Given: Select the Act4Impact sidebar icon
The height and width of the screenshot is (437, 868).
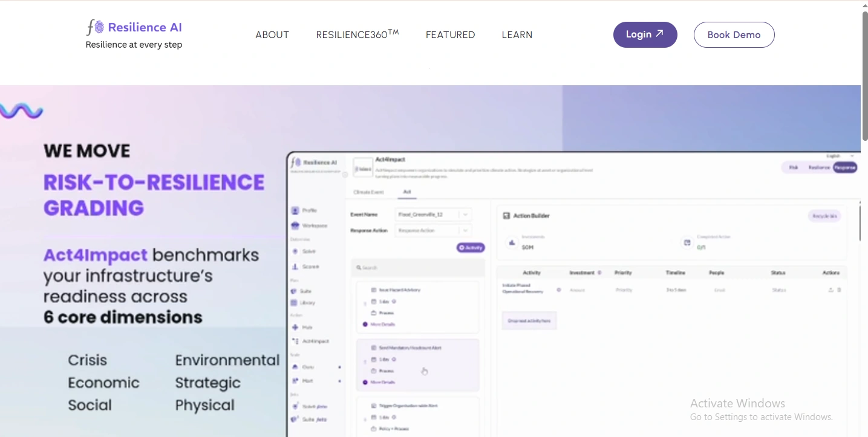Looking at the screenshot, I should pos(295,342).
